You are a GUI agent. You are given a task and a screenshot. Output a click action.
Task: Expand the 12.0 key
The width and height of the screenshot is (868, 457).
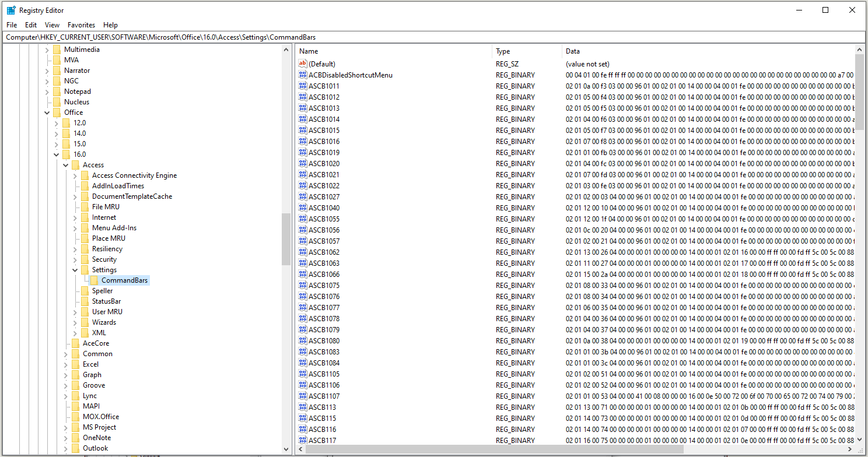pos(57,123)
